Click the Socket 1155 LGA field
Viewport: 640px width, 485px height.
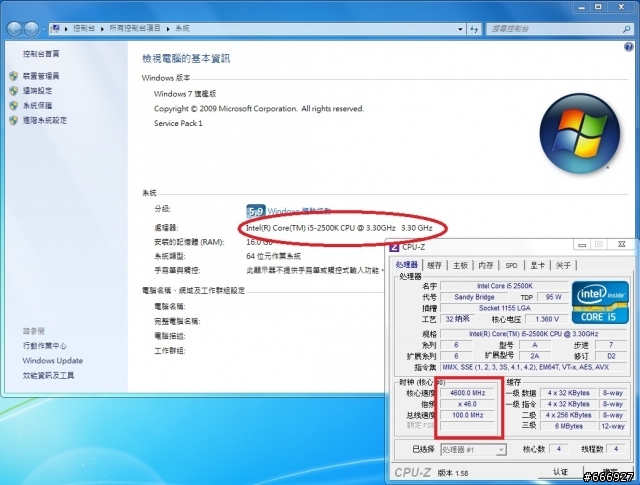[504, 308]
